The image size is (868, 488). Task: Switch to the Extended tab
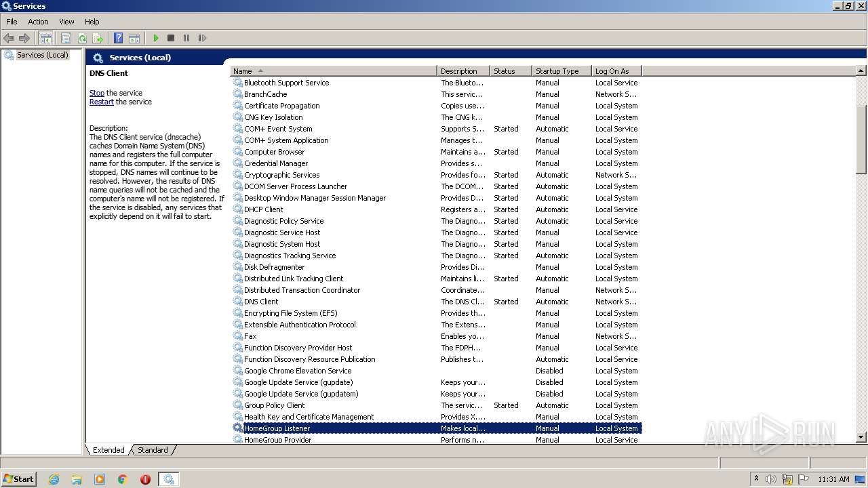pos(108,450)
